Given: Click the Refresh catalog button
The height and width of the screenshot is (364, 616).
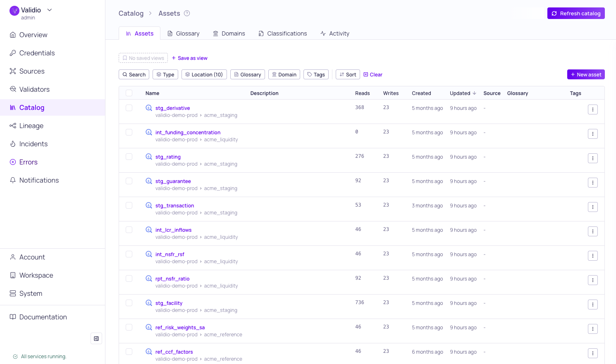Looking at the screenshot, I should (576, 13).
